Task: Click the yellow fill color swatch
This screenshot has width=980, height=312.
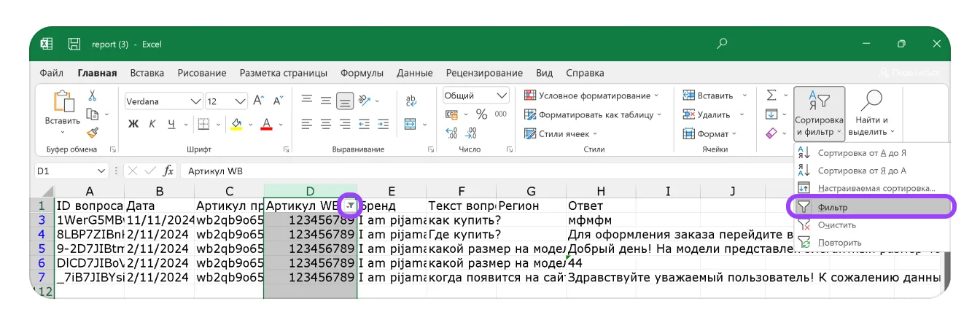Action: 236,124
